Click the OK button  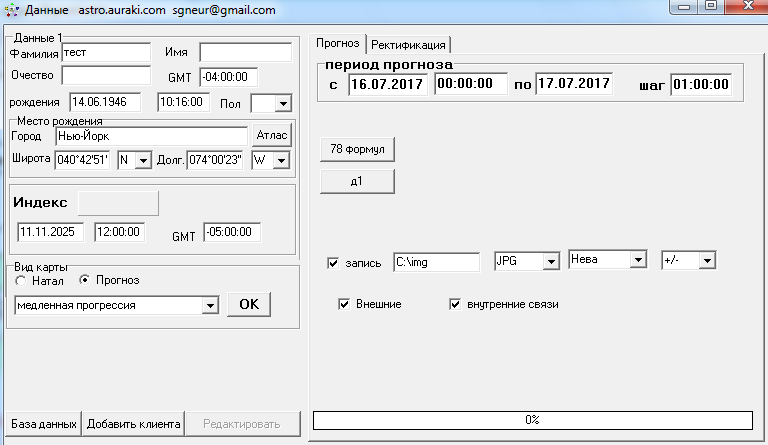click(248, 305)
